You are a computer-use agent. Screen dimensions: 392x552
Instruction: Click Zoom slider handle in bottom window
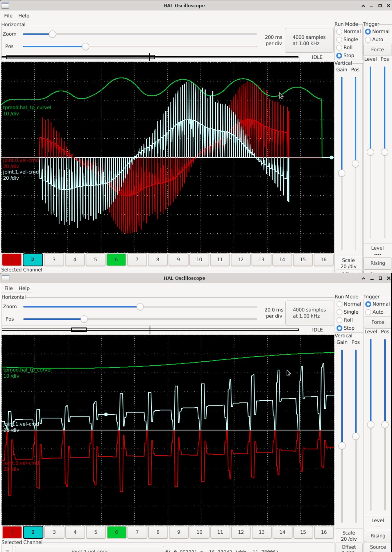pos(140,307)
